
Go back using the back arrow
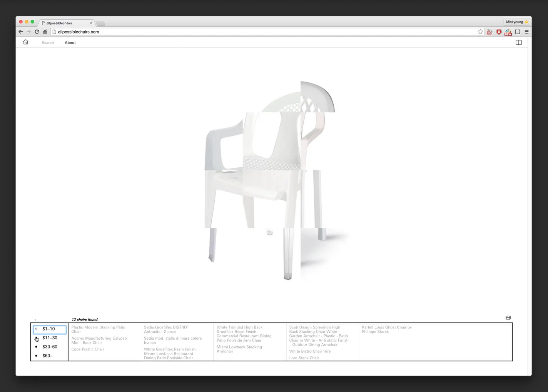(20, 32)
